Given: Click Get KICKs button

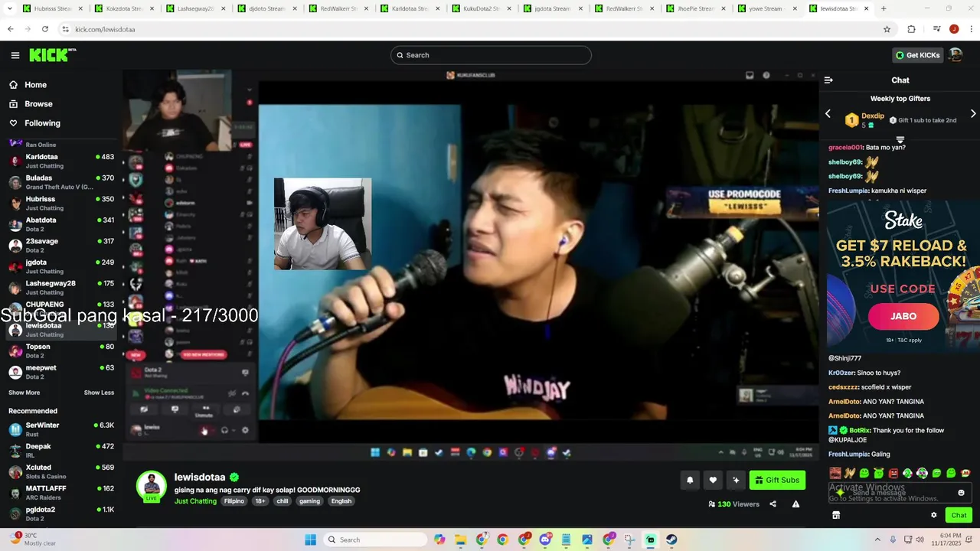Looking at the screenshot, I should 917,55.
